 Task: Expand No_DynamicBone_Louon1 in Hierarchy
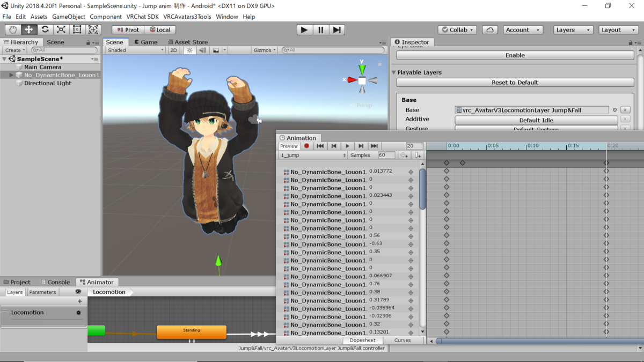tap(11, 75)
